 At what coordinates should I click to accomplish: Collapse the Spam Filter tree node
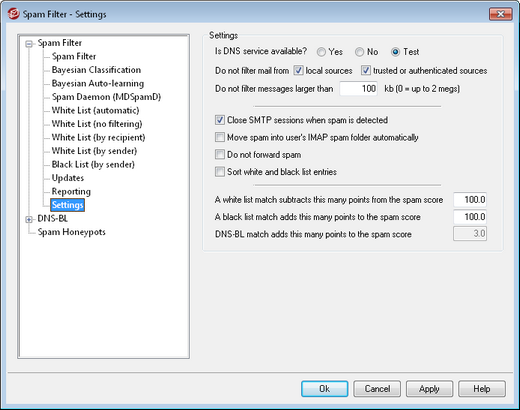click(x=29, y=43)
